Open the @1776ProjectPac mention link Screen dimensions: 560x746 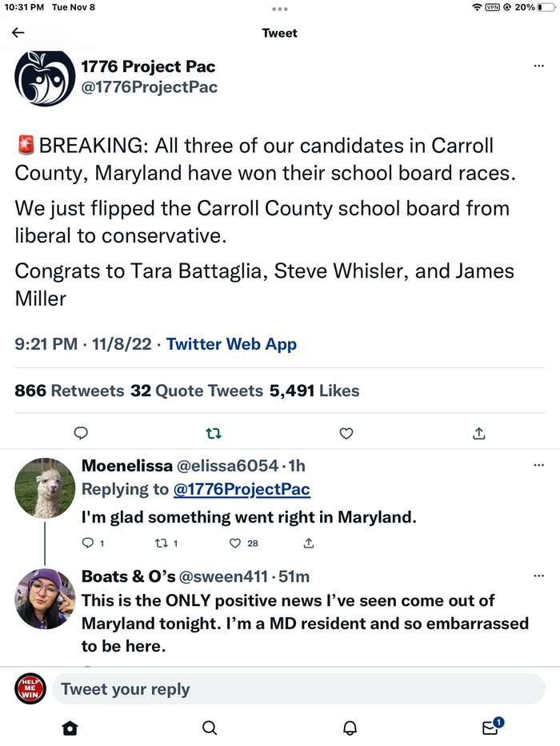pyautogui.click(x=242, y=489)
